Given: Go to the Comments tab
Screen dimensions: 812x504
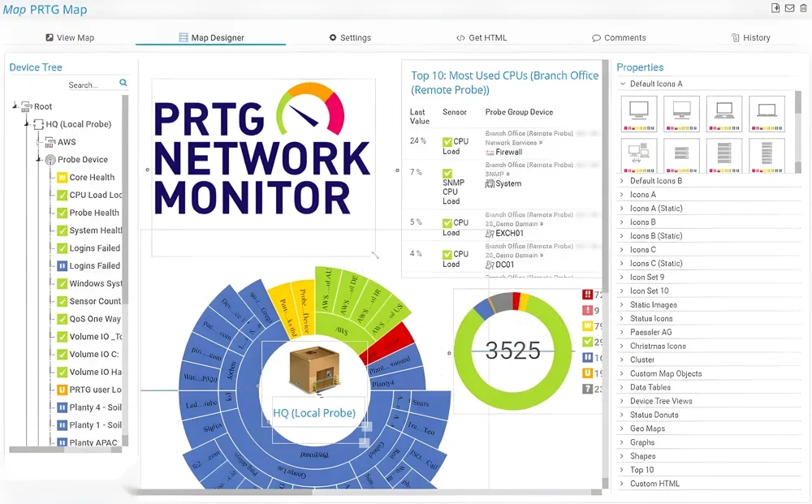Looking at the screenshot, I should (x=619, y=38).
